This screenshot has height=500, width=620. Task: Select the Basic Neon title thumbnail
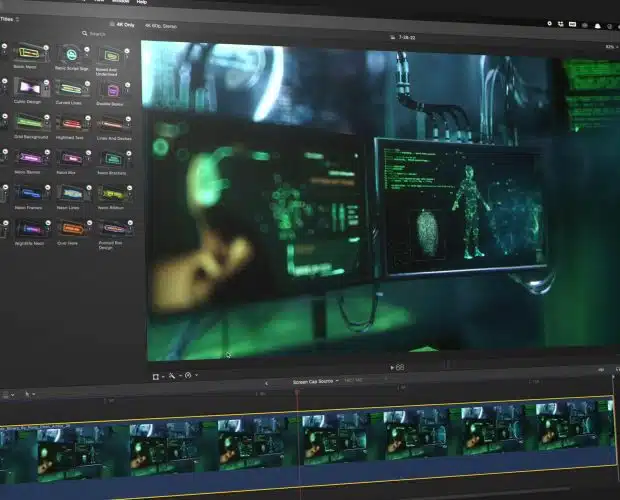click(x=30, y=53)
